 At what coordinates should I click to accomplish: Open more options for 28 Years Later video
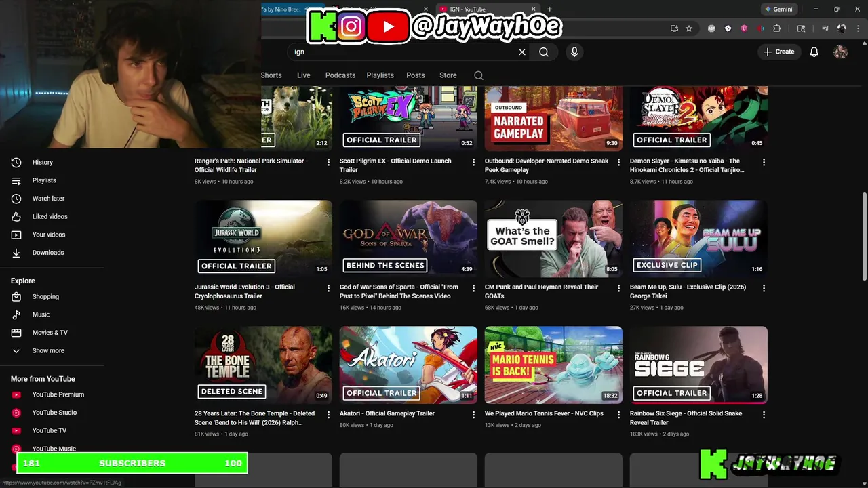point(328,415)
